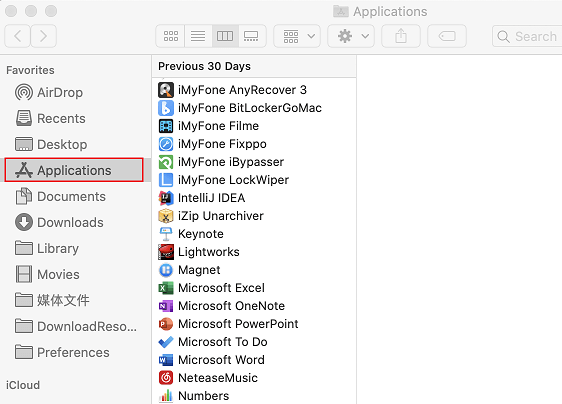Open the group-by arrangement dropdown
This screenshot has height=404, width=562.
(297, 36)
